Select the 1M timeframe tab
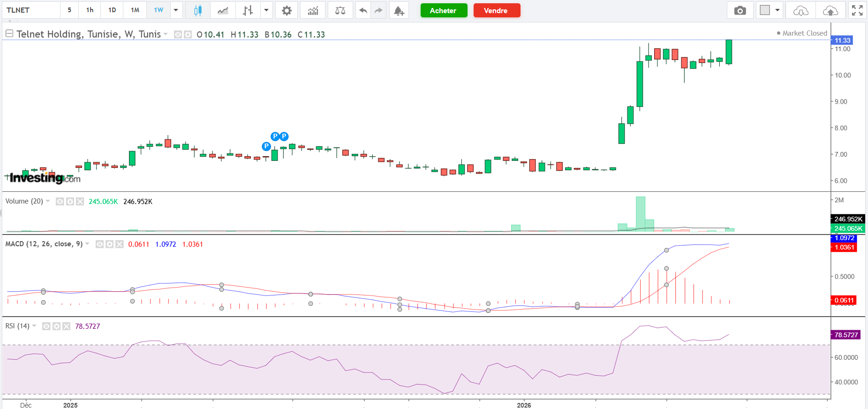 [135, 10]
